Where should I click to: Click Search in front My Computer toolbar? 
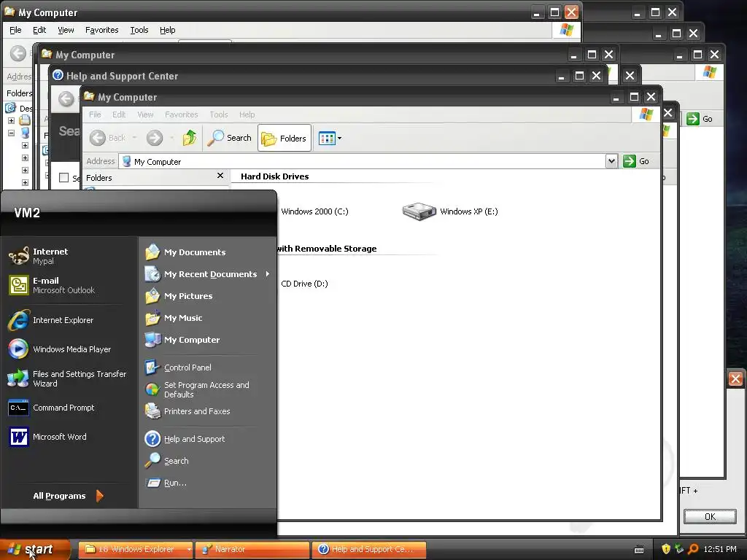(230, 138)
